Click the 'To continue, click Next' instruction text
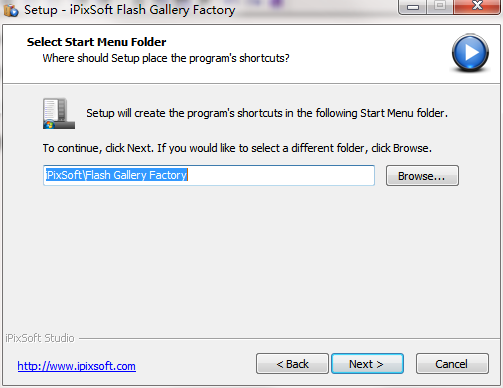Image resolution: width=503 pixels, height=388 pixels. pyautogui.click(x=237, y=148)
